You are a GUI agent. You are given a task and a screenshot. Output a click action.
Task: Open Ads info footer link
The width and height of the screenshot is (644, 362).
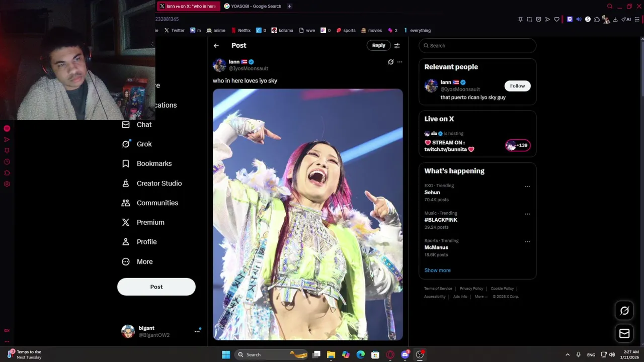pyautogui.click(x=460, y=297)
